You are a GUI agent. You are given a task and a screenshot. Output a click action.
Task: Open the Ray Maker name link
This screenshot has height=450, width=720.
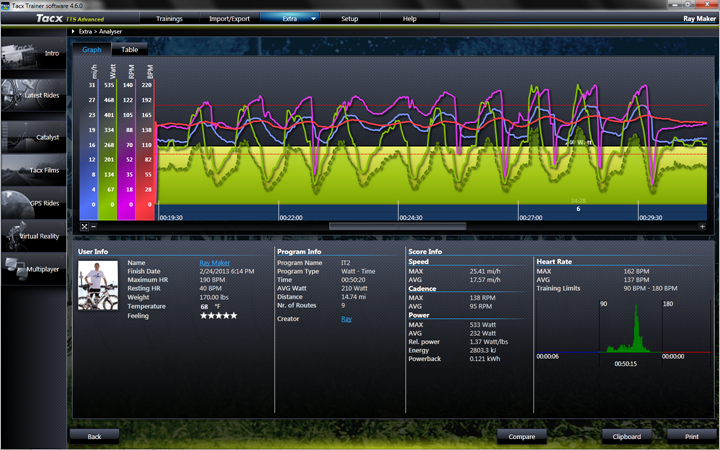click(214, 263)
